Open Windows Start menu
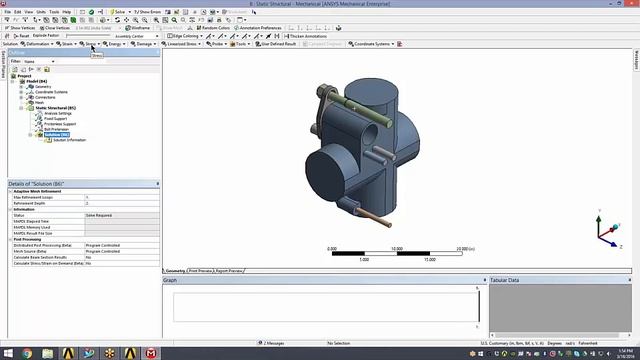 click(8, 353)
